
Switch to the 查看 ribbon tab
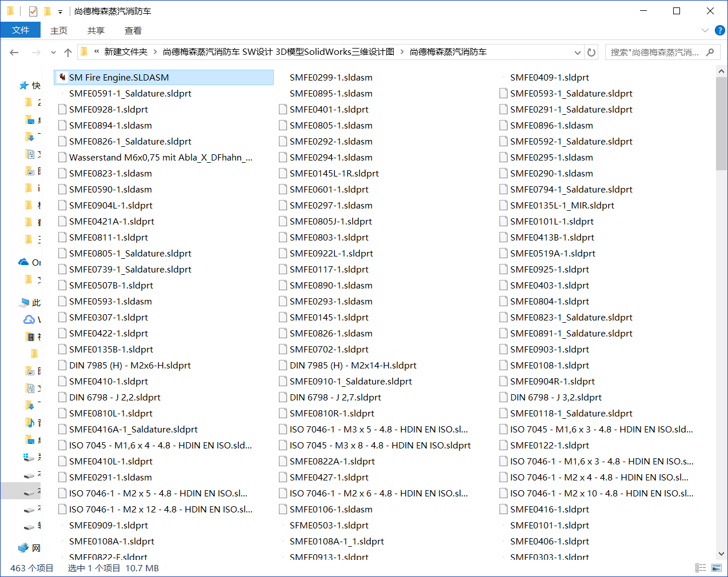(133, 31)
